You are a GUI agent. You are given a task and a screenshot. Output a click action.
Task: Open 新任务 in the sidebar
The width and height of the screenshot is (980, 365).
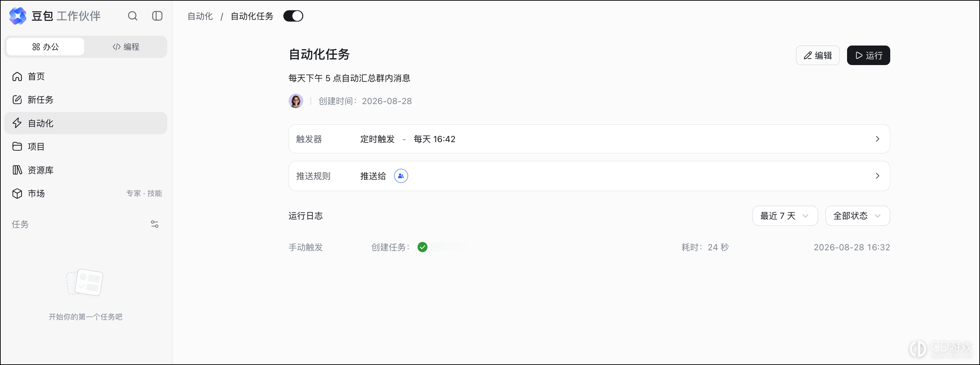tap(86, 100)
